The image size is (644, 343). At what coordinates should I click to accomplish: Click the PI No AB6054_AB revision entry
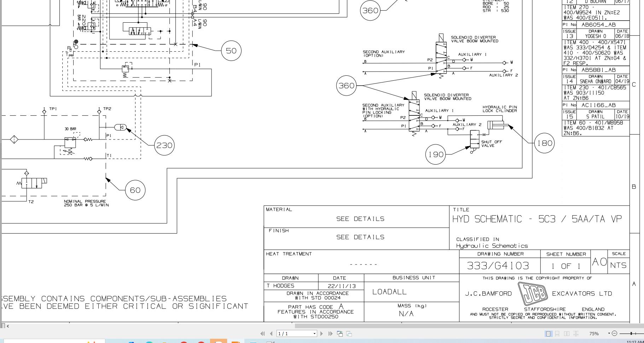596,25
